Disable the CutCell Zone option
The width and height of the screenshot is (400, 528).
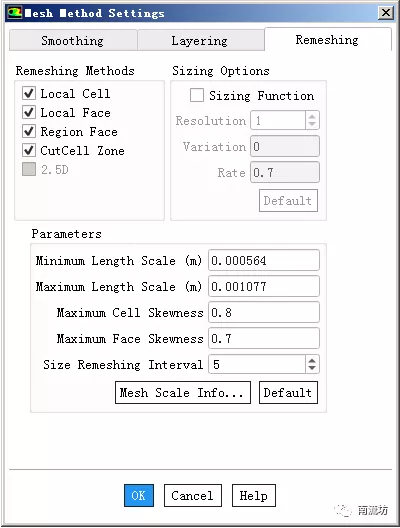click(x=29, y=150)
